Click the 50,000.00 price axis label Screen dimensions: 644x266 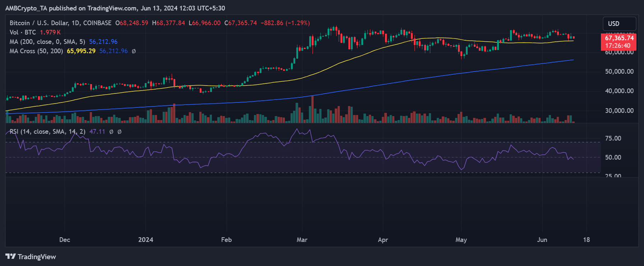coord(619,72)
